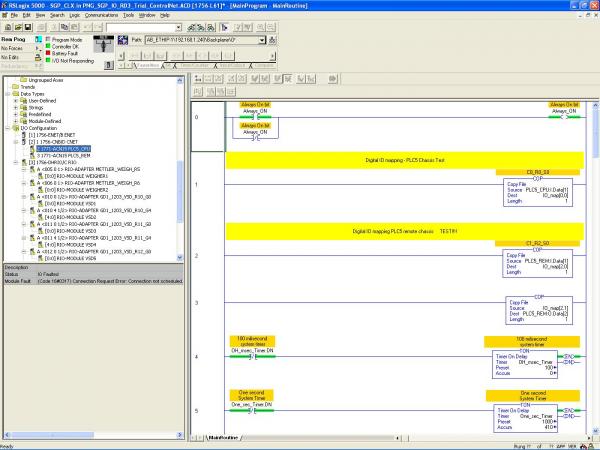Select the TON One_sec_Timer instruction block
This screenshot has width=600, height=450.
pos(525,419)
